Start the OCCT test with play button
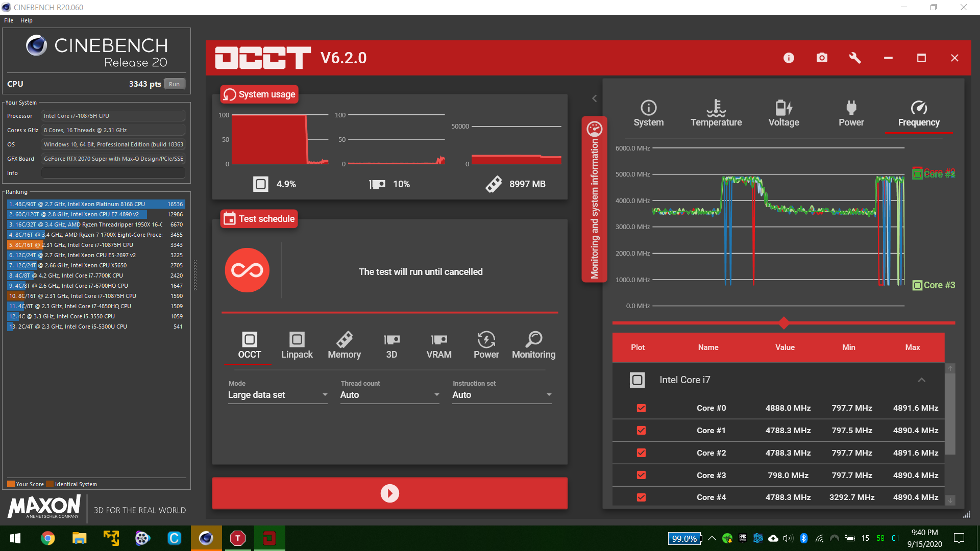The height and width of the screenshot is (551, 980). (x=390, y=493)
